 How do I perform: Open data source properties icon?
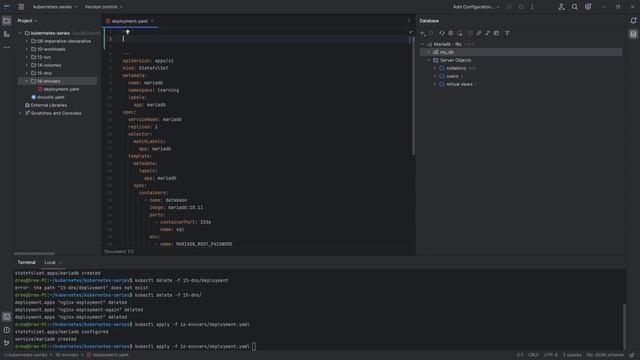click(x=451, y=33)
